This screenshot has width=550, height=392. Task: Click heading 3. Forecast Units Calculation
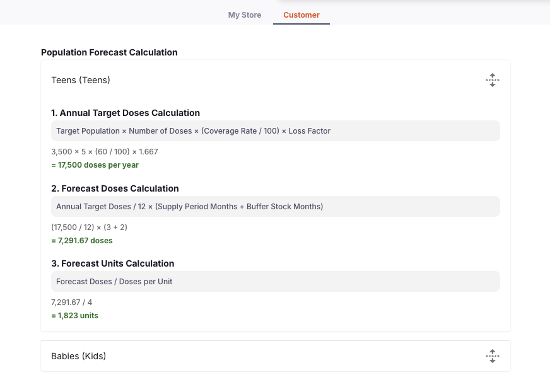113,263
